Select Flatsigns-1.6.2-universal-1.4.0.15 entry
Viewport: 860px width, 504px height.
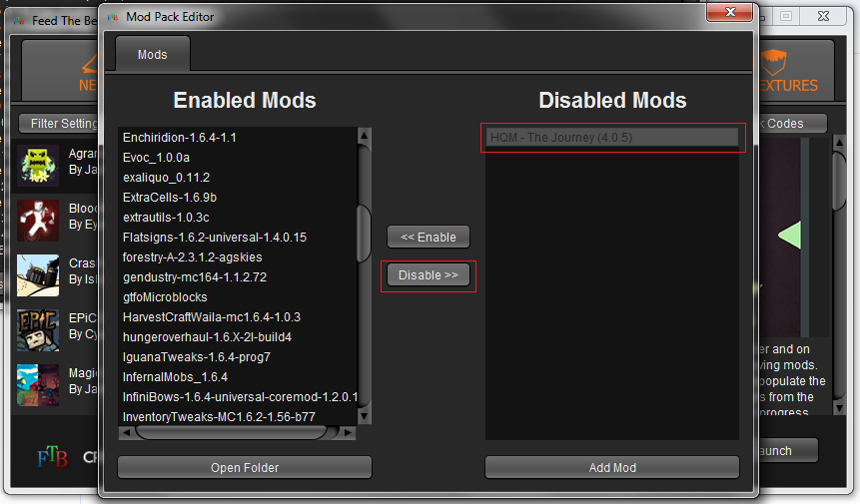tap(238, 238)
